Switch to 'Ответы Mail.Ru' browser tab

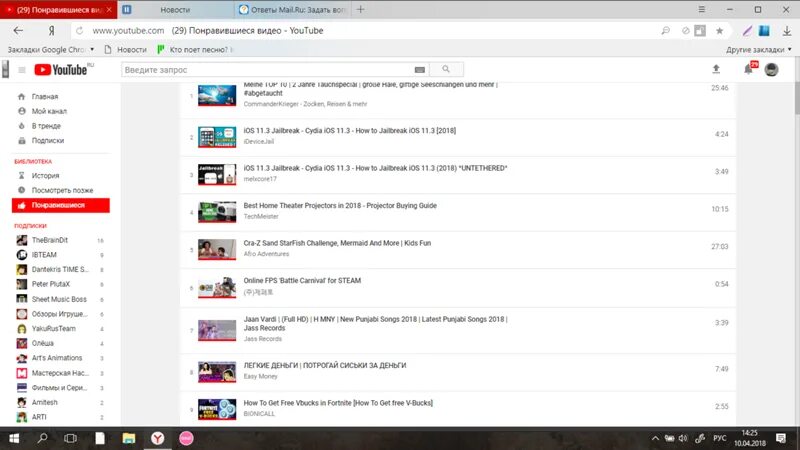coord(293,10)
